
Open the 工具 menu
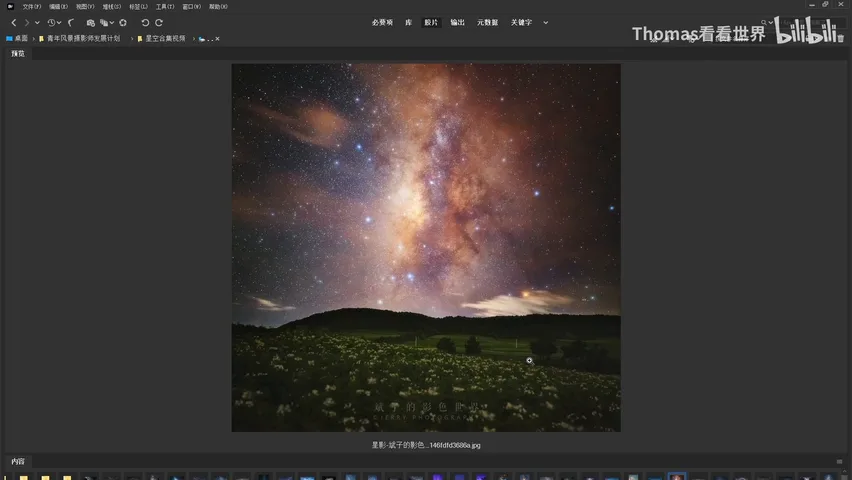click(165, 7)
